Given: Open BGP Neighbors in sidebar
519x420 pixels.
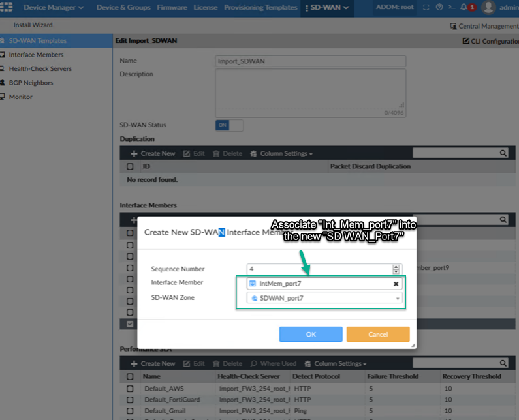Looking at the screenshot, I should click(31, 83).
